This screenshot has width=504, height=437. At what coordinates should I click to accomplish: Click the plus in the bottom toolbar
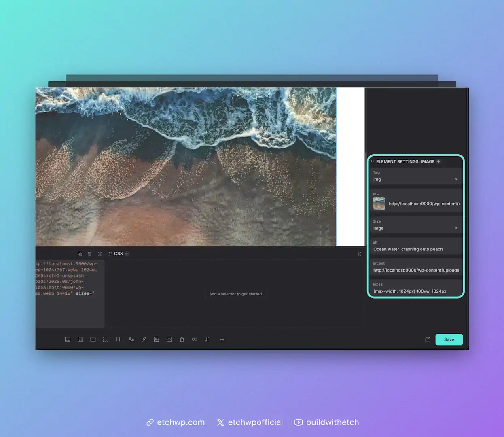coord(222,339)
